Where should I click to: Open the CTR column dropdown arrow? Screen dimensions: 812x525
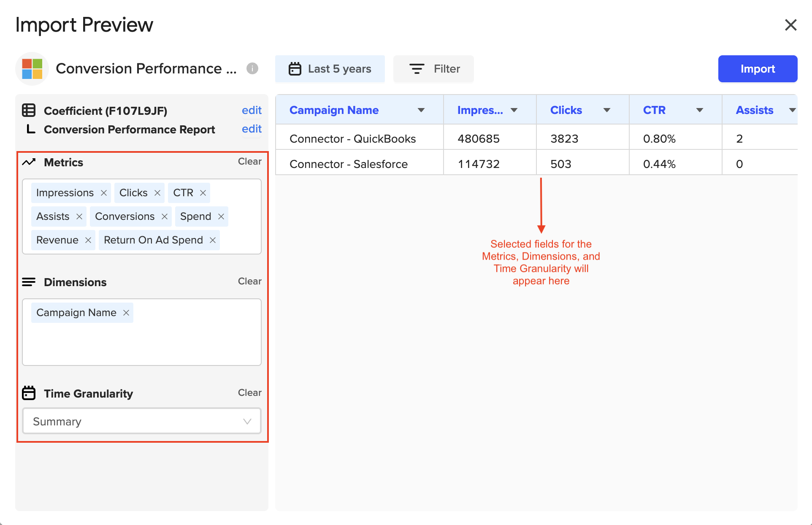pyautogui.click(x=699, y=110)
